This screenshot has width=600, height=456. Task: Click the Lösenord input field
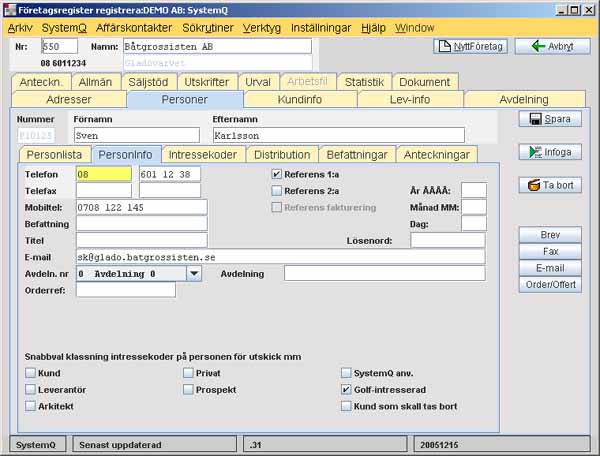click(448, 240)
